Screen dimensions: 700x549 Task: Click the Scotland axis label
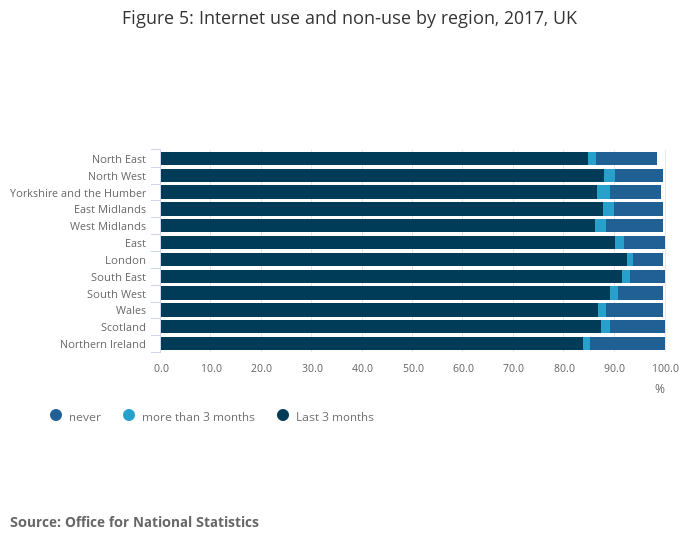pyautogui.click(x=123, y=327)
